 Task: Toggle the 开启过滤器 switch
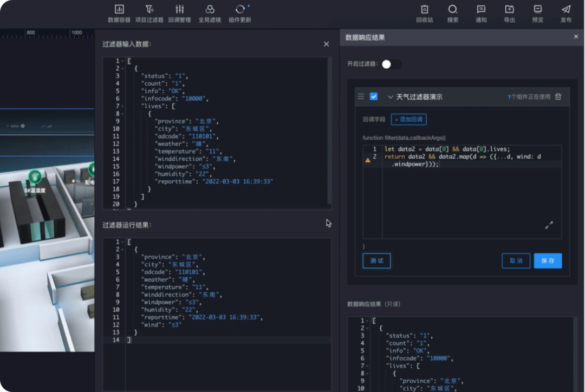click(392, 64)
